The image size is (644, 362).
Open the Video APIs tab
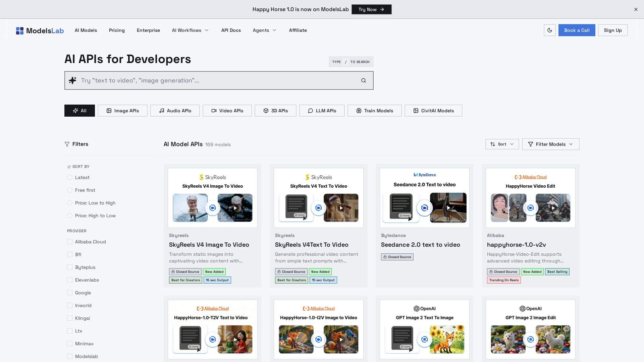(227, 111)
